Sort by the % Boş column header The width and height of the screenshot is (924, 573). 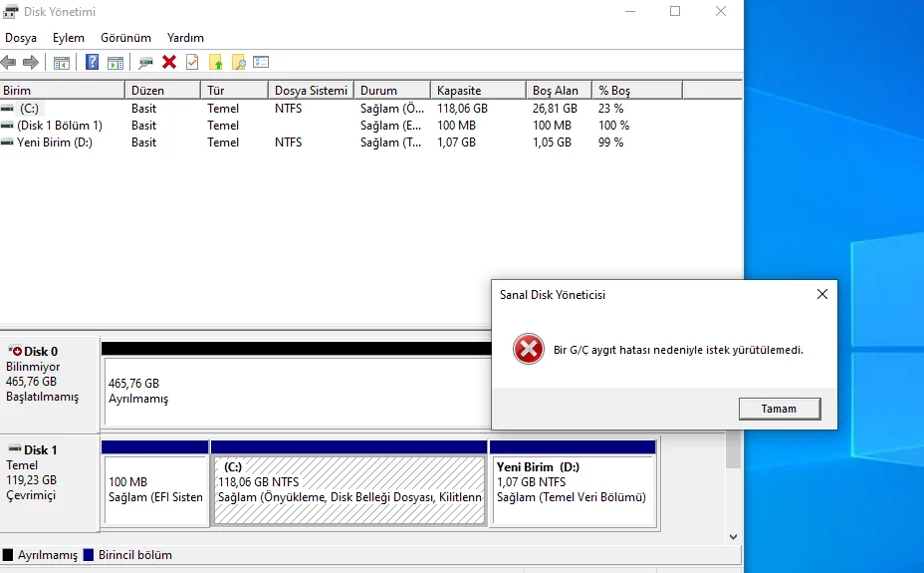pyautogui.click(x=637, y=91)
